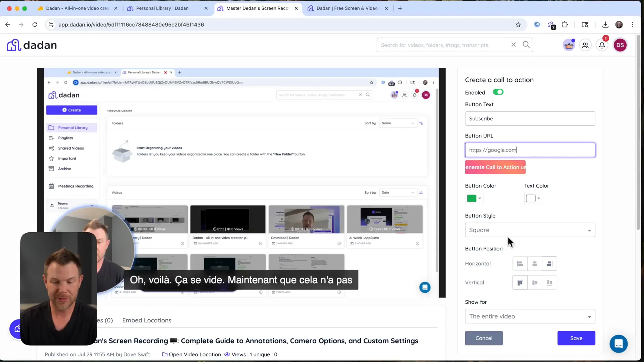
Task: Open the team members icon
Action: click(x=585, y=45)
